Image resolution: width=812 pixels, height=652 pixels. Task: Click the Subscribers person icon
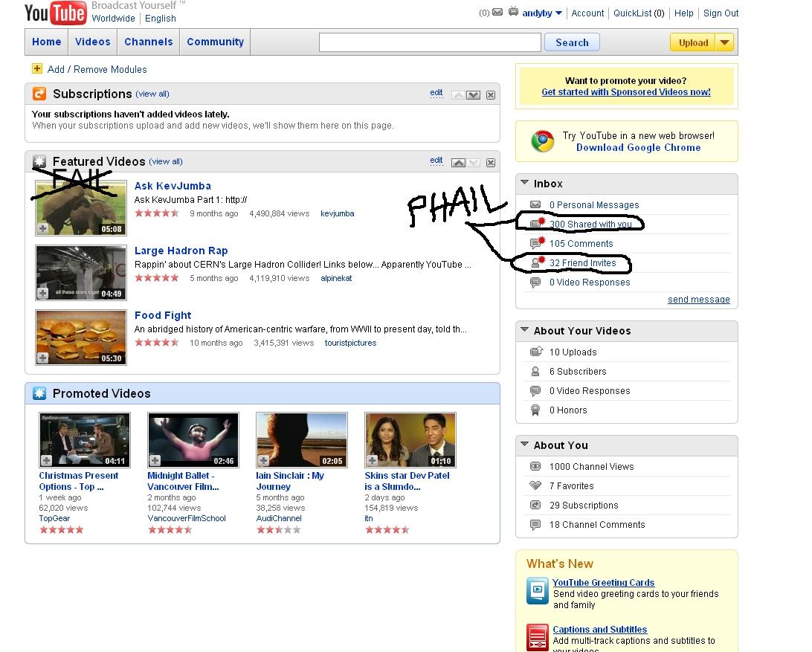click(535, 371)
